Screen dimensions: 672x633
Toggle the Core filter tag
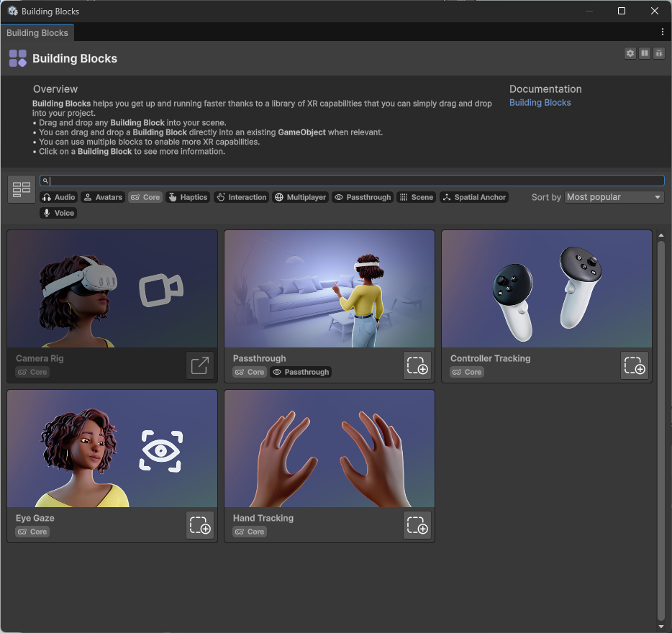pos(145,197)
